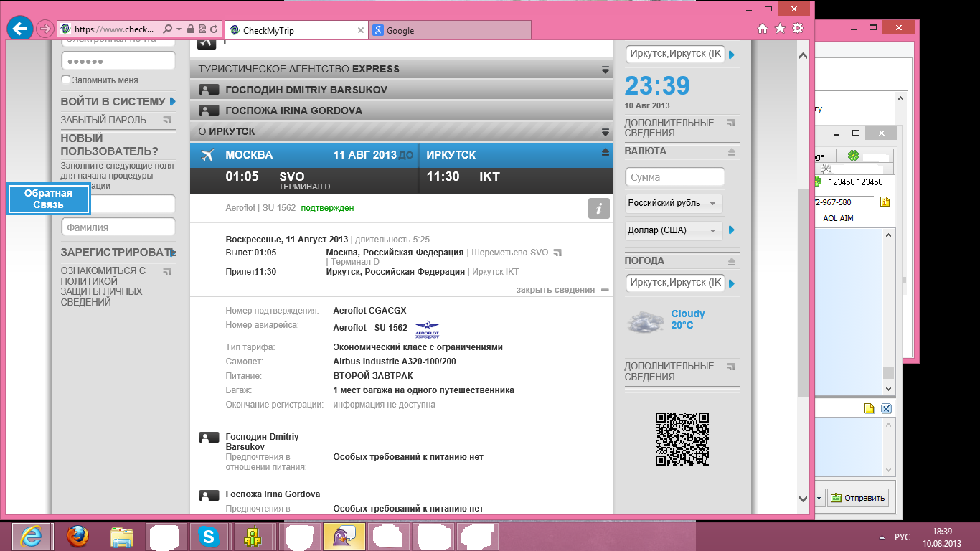Open the personal data protection policy link
980x551 pixels.
click(101, 287)
